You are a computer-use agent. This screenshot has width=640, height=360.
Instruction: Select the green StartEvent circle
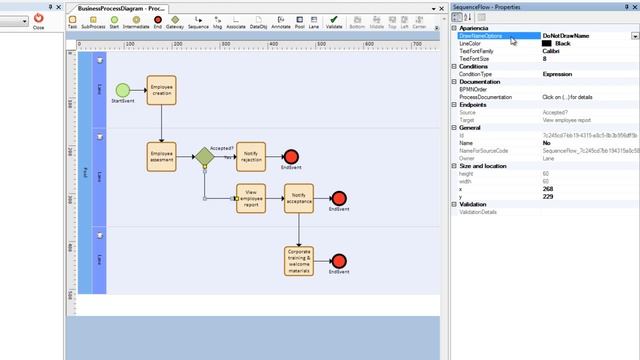point(123,90)
